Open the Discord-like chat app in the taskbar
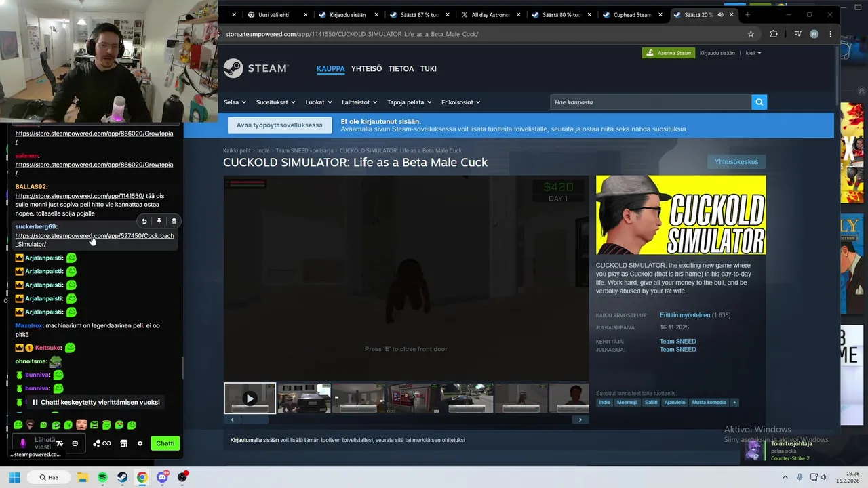868x488 pixels. point(162,477)
